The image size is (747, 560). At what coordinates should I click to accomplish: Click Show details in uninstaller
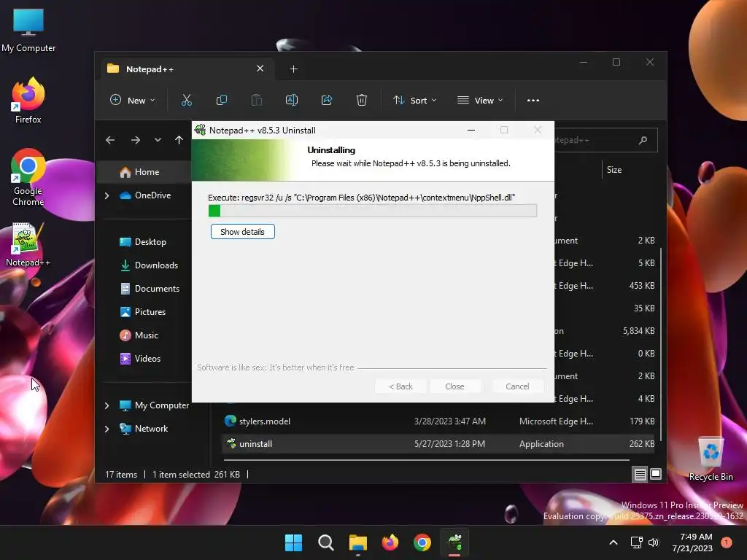[x=242, y=232]
